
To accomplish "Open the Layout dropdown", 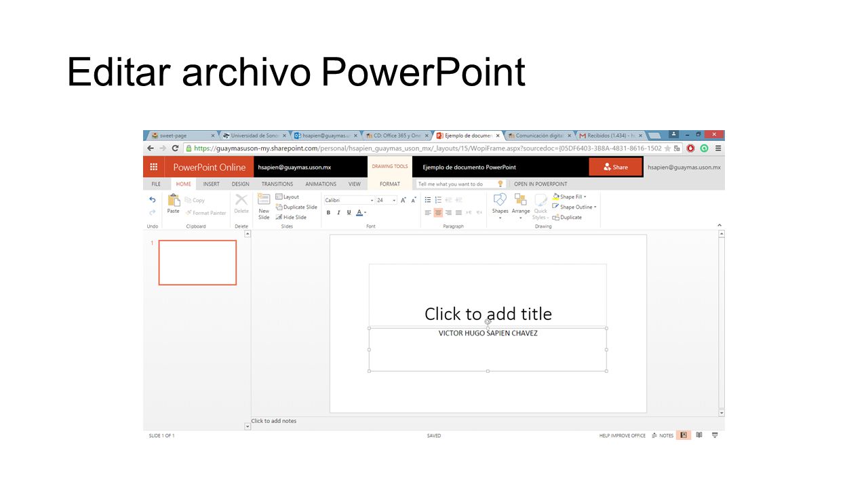I will (x=288, y=197).
